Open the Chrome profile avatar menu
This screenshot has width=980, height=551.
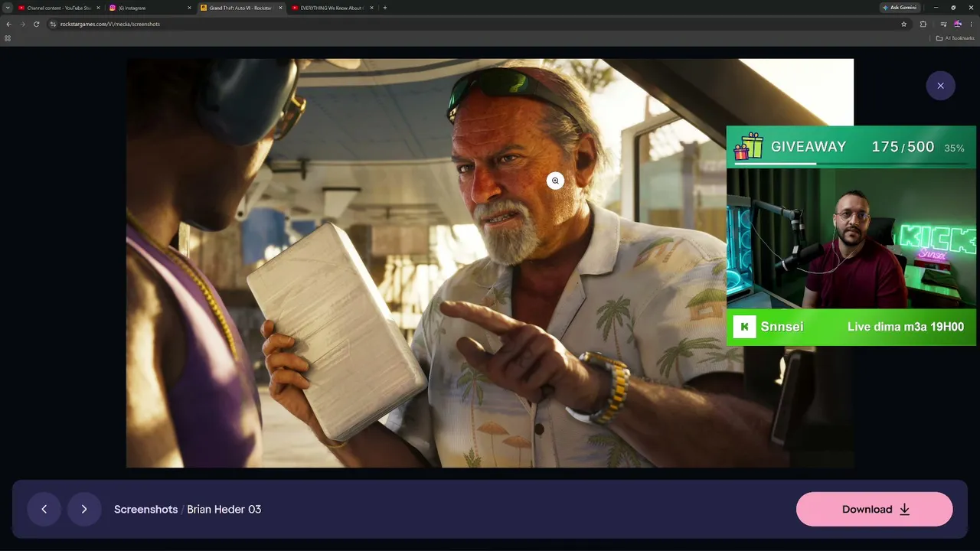tap(957, 24)
